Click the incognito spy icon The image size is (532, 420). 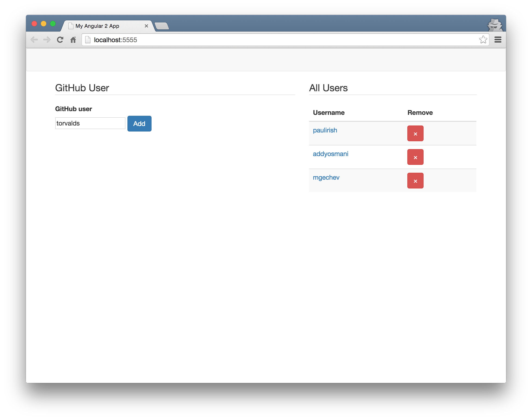coord(495,25)
